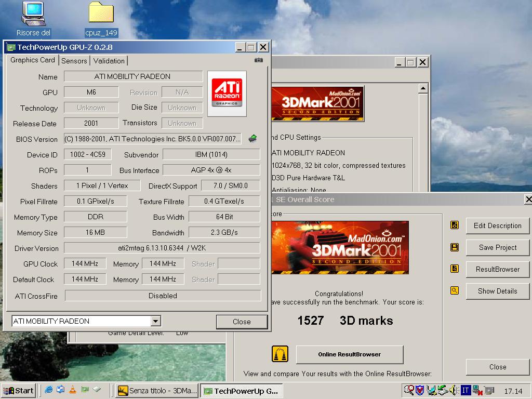Click the 1527 score text
The width and height of the screenshot is (532, 399).
coord(311,321)
